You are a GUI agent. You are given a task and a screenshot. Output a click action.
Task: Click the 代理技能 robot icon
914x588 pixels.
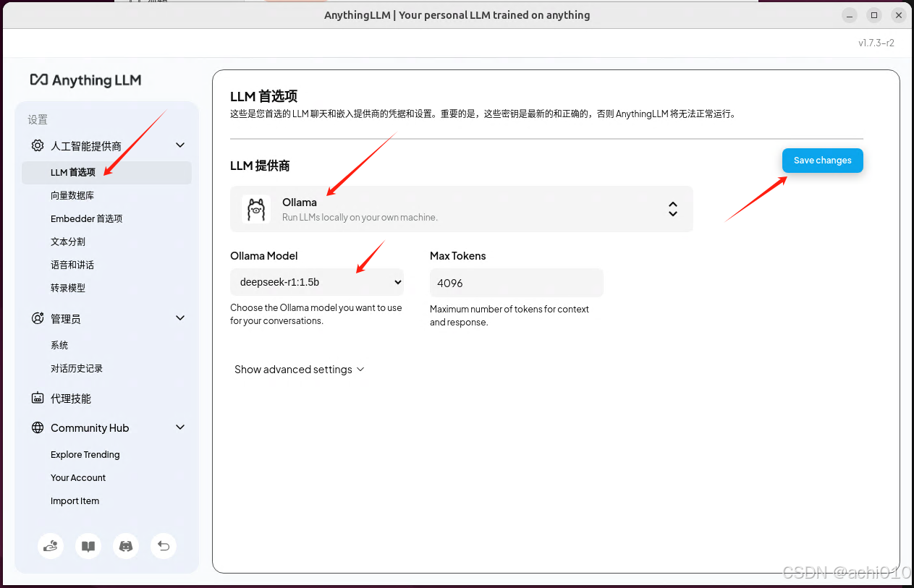point(38,398)
